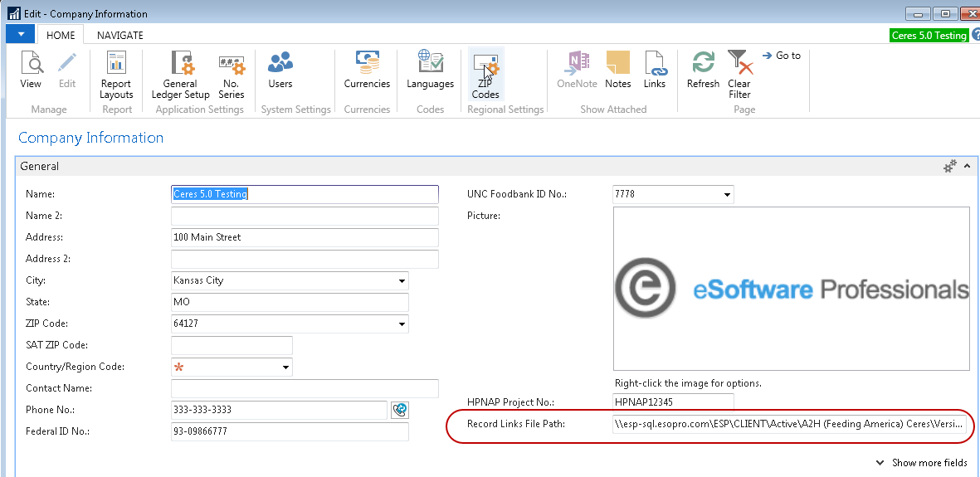Image resolution: width=980 pixels, height=477 pixels.
Task: Open General Ledger Setup
Action: (x=180, y=74)
